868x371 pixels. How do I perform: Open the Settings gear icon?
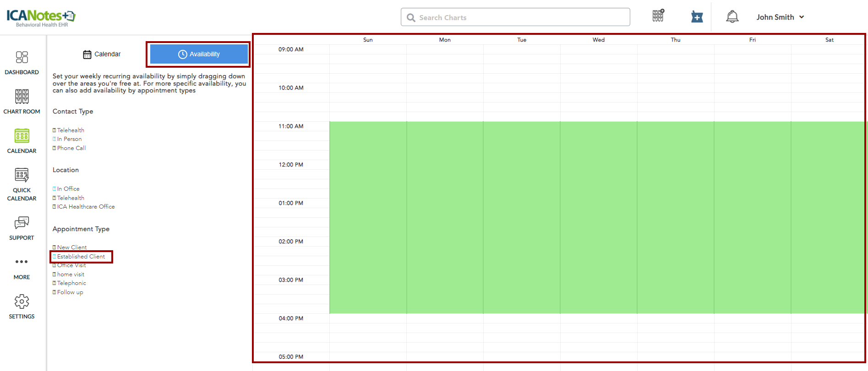[x=22, y=306]
